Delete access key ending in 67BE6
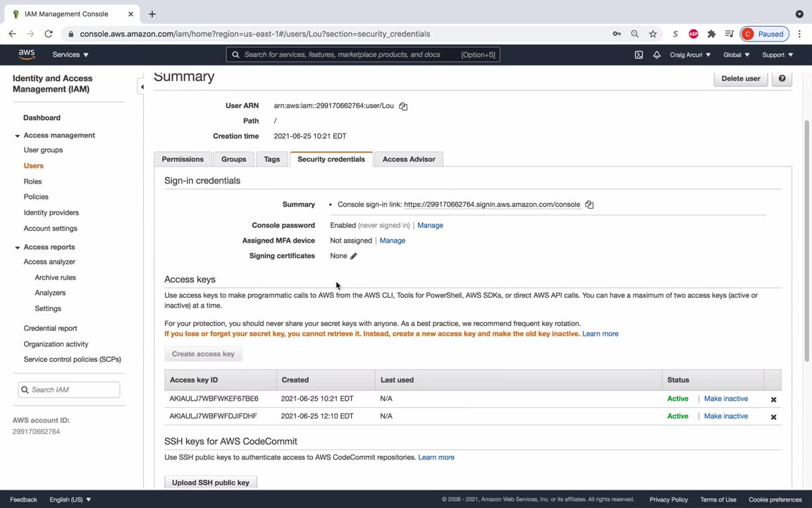Viewport: 812px width, 508px height. click(x=773, y=399)
